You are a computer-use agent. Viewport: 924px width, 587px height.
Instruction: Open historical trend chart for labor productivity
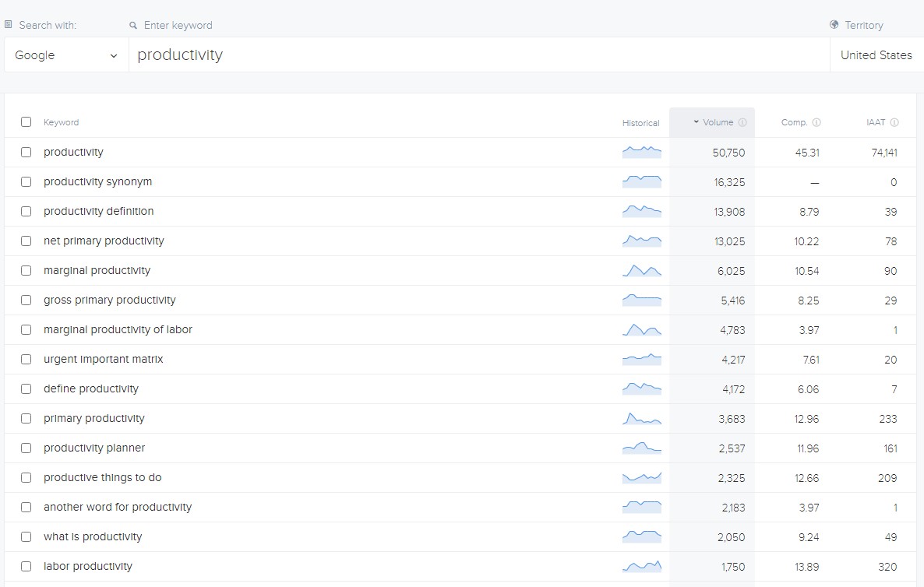(x=642, y=567)
